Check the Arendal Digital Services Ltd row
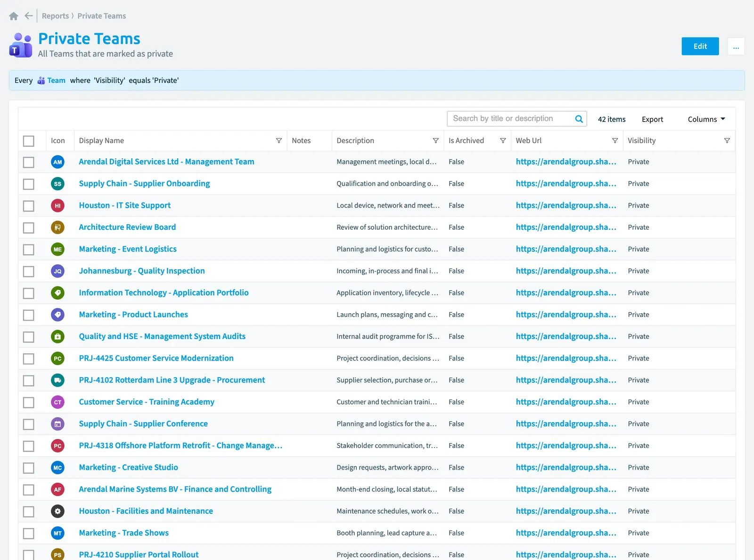 tap(29, 162)
